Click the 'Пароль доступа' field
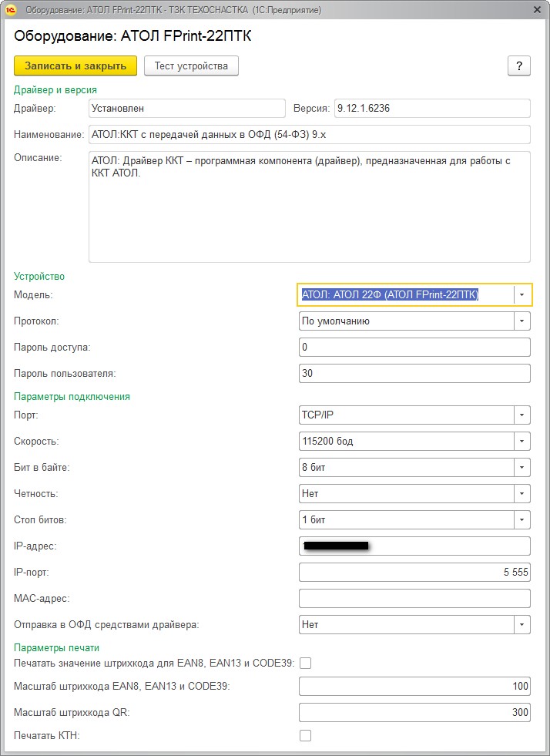 point(414,347)
